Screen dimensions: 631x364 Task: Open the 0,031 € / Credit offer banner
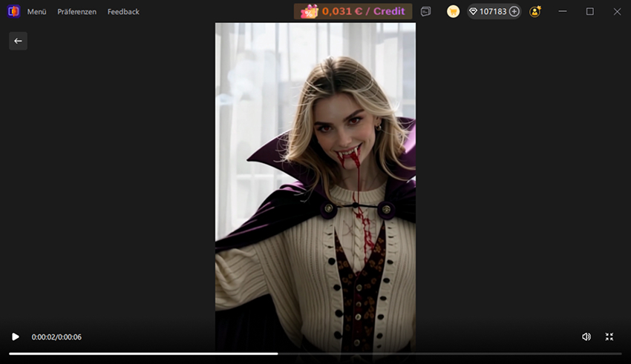(353, 11)
